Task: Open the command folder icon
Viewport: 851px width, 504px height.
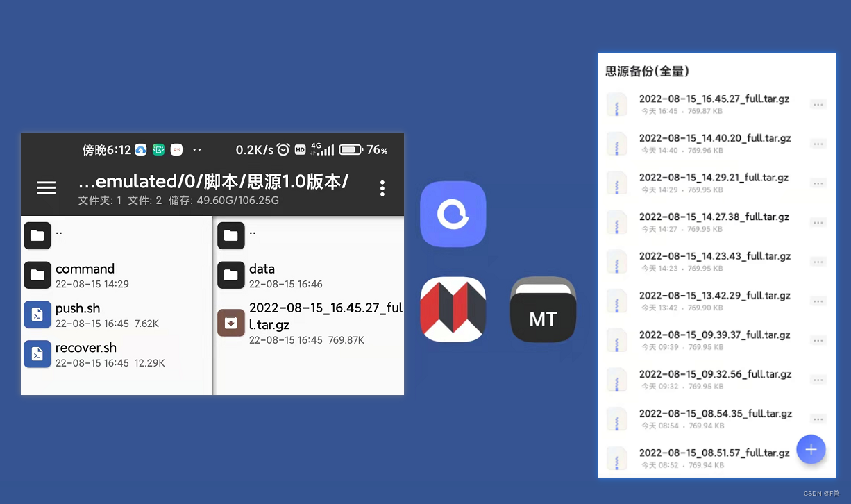Action: [37, 275]
